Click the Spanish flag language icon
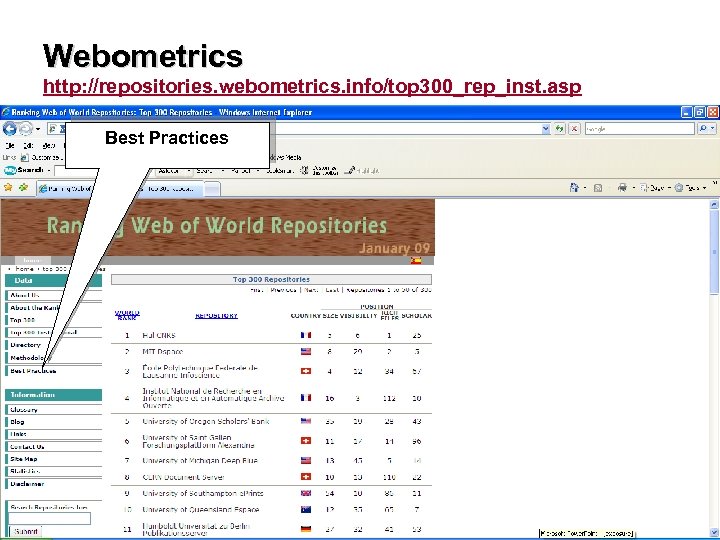 pos(416,261)
